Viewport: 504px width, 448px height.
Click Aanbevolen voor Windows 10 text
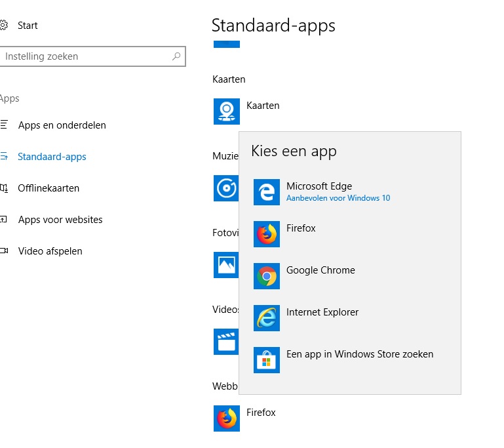click(x=338, y=198)
